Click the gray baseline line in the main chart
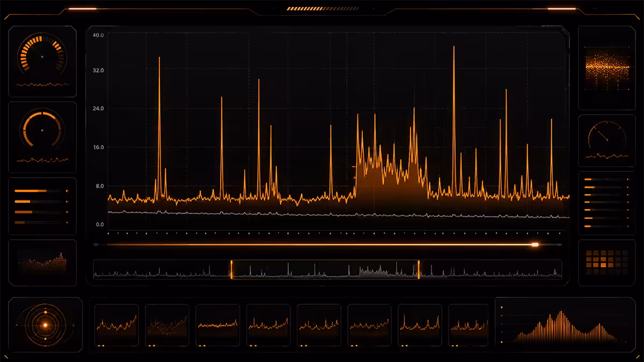Image resolution: width=644 pixels, height=362 pixels. [338, 215]
